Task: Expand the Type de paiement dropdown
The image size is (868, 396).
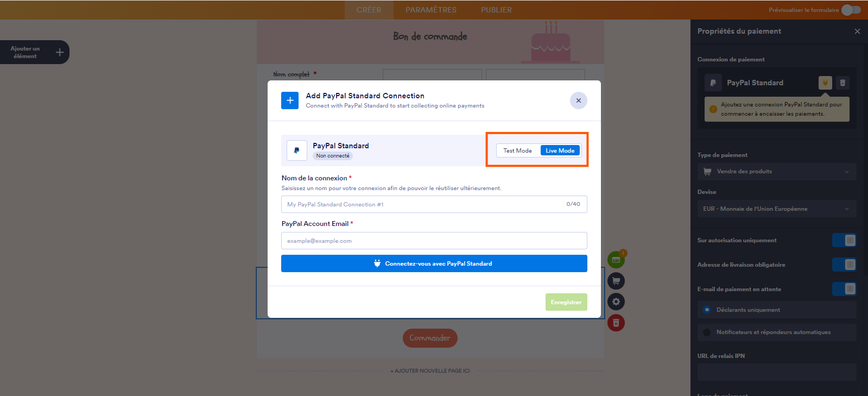Action: [x=776, y=172]
